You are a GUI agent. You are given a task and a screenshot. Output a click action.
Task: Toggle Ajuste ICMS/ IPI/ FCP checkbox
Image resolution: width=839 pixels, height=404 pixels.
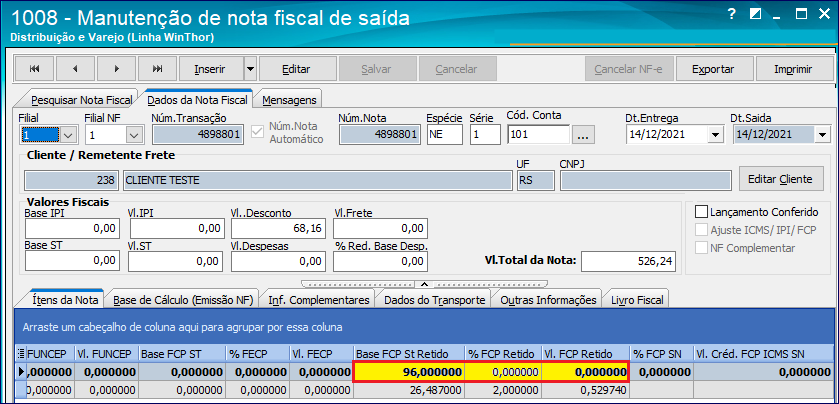click(x=700, y=230)
